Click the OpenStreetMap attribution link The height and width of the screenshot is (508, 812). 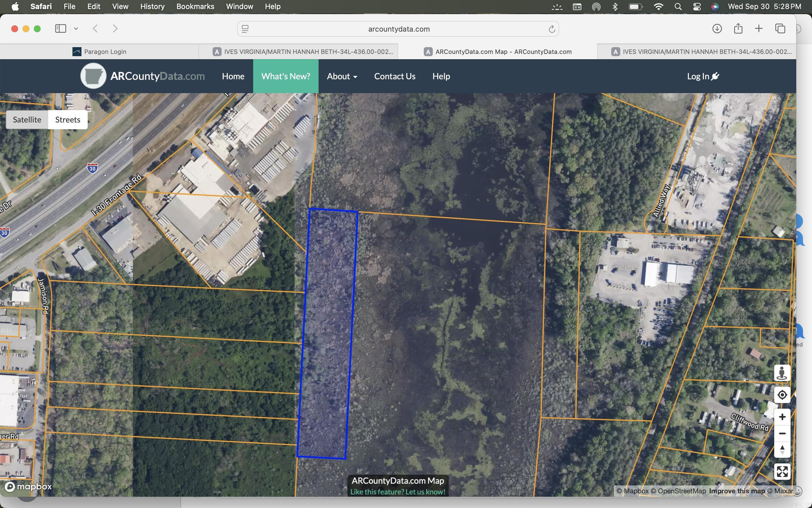[678, 491]
